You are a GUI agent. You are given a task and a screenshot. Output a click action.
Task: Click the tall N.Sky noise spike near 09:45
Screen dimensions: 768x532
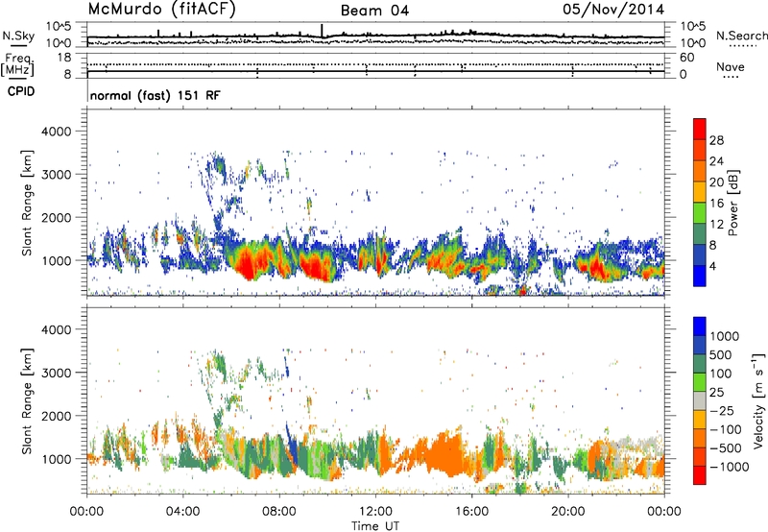[322, 31]
